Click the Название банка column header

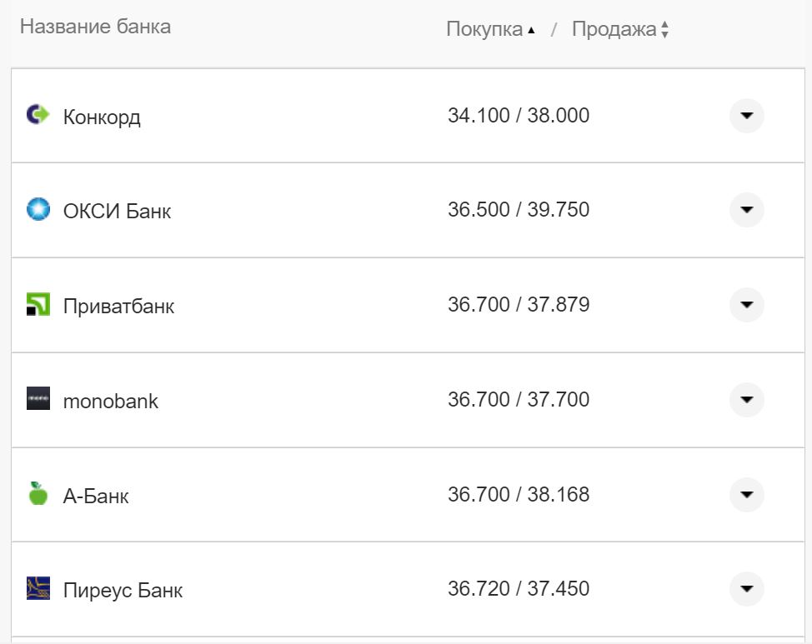(x=95, y=27)
